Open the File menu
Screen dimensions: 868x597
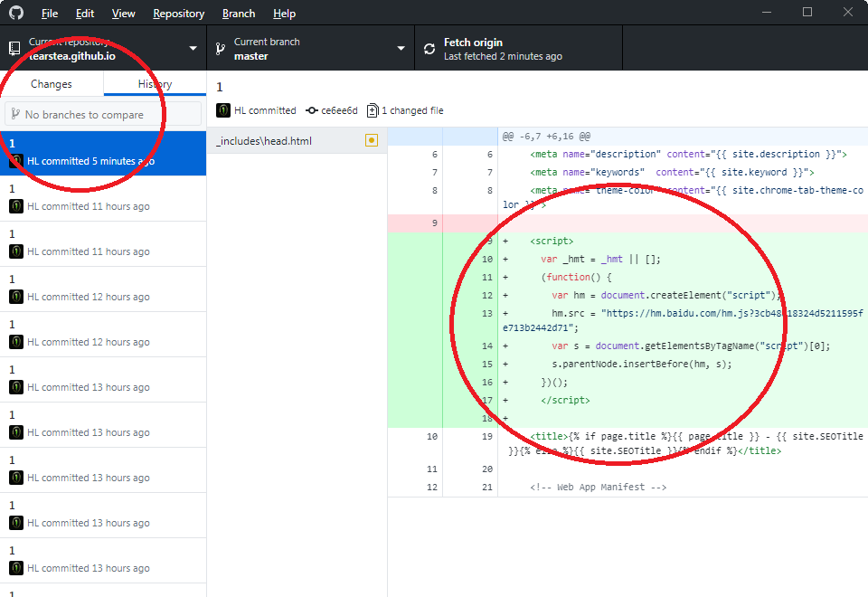pos(49,14)
